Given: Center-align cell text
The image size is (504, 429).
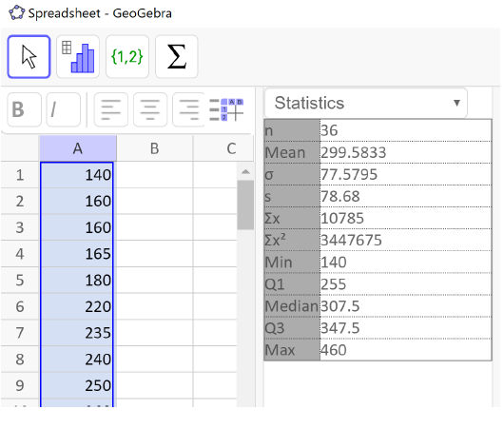Looking at the screenshot, I should click(x=150, y=109).
